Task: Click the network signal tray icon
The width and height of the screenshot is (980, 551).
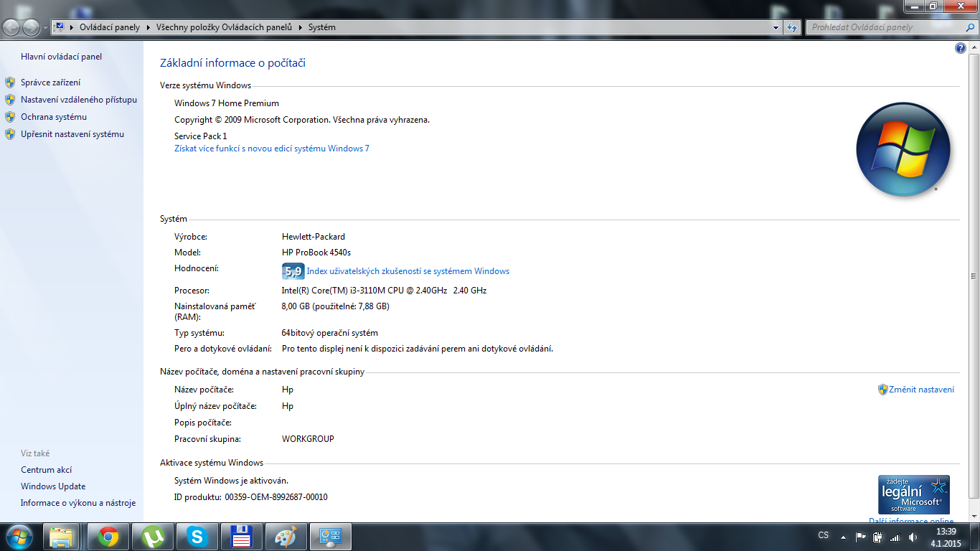Action: [x=895, y=537]
